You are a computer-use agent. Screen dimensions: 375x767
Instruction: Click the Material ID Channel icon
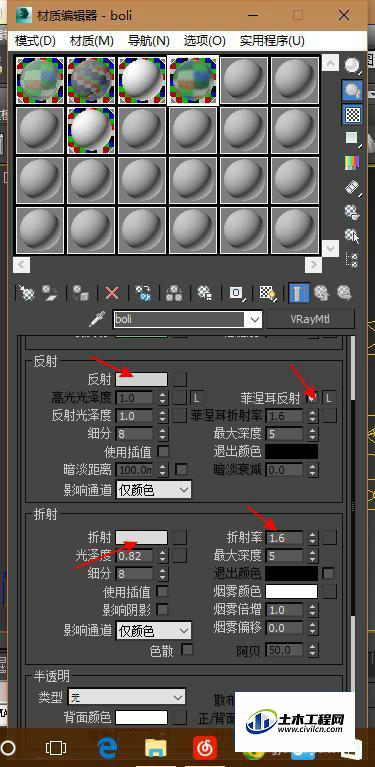[x=236, y=293]
